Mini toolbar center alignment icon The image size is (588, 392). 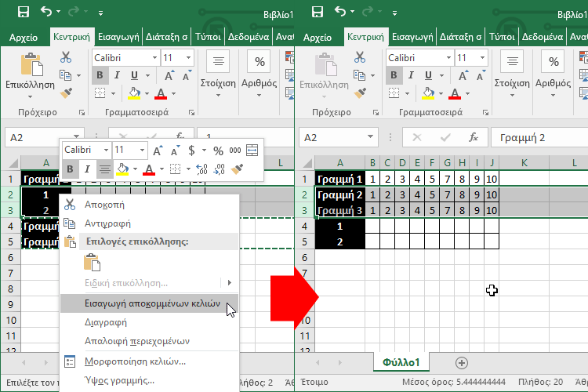[x=105, y=169]
